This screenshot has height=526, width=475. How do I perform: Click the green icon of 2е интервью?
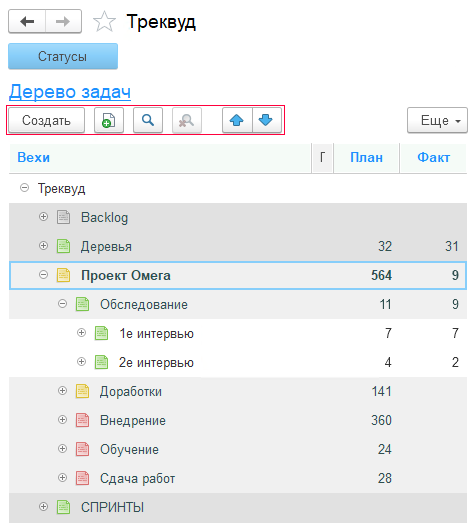click(x=101, y=362)
